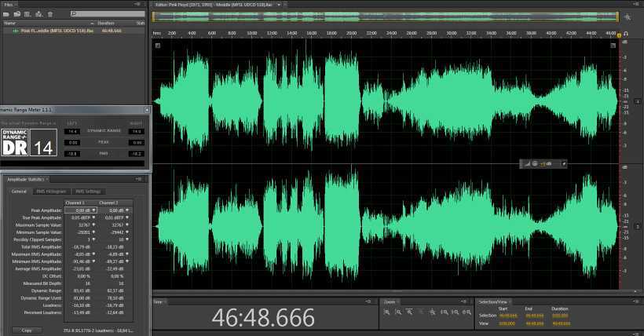
Task: Click the 46:48.666 timecode display
Action: 263,317
